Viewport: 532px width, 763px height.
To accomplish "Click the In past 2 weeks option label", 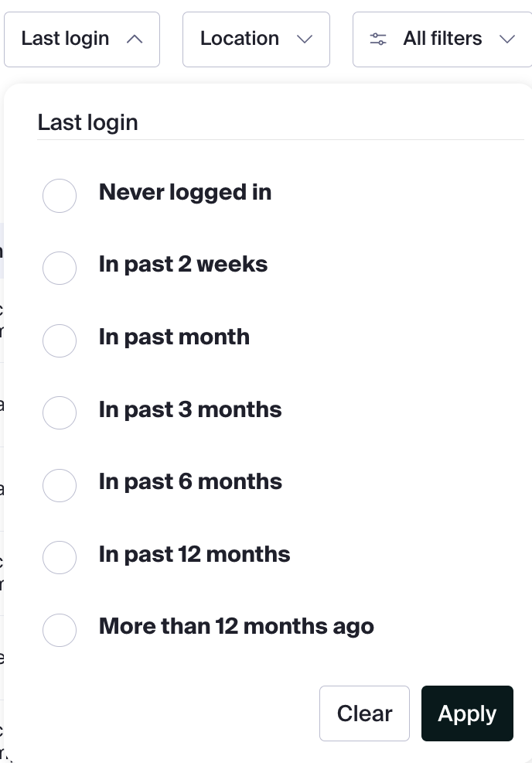I will tap(182, 264).
